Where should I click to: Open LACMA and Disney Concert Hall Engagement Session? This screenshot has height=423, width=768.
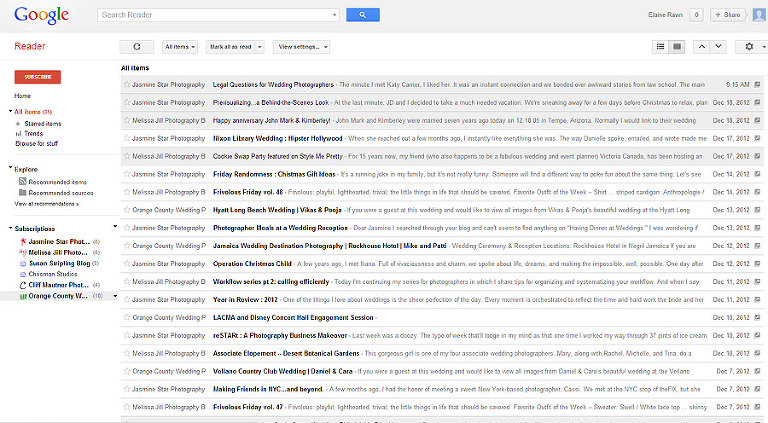pos(293,317)
